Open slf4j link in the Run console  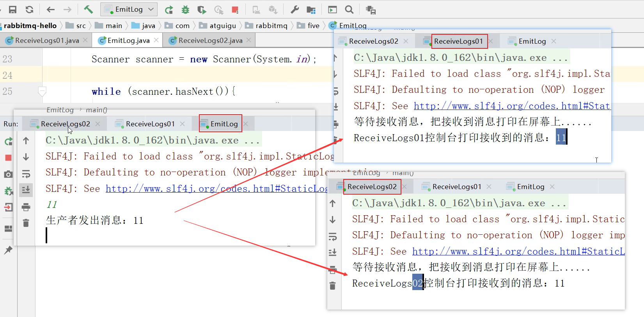coord(216,189)
